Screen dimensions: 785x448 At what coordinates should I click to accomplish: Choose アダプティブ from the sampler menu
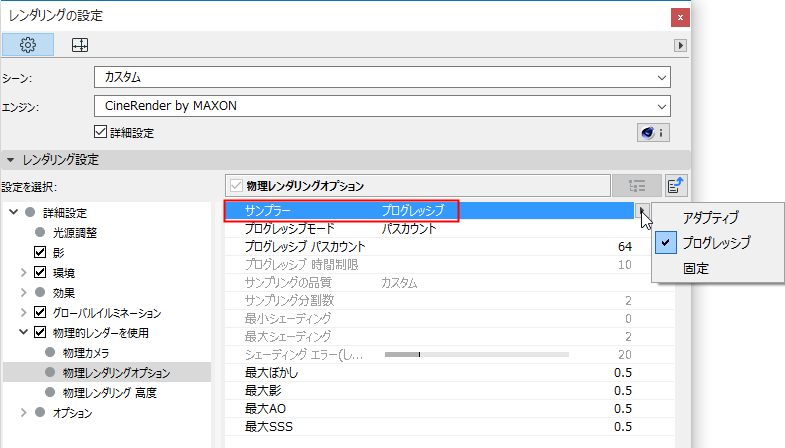(x=710, y=218)
